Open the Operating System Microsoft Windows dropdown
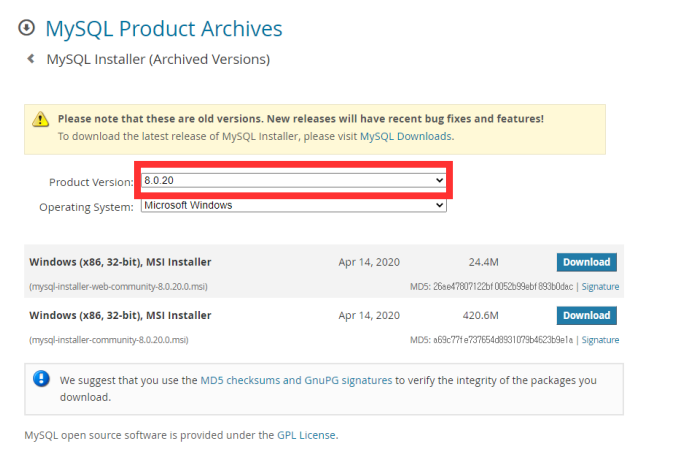This screenshot has height=449, width=686. pos(294,205)
